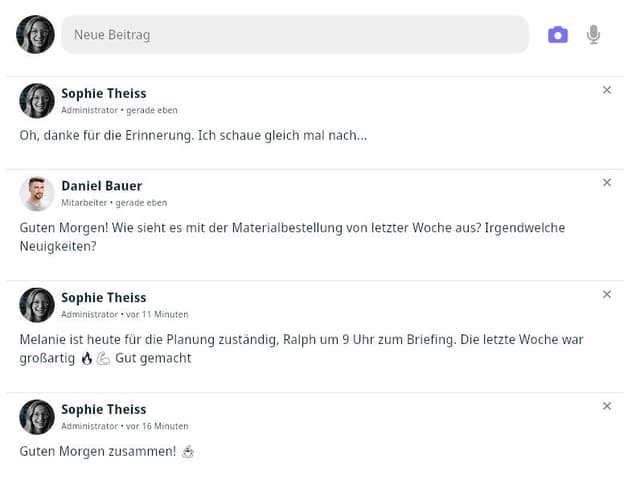Click the microphone icon to record
This screenshot has height=479, width=640.
[593, 35]
